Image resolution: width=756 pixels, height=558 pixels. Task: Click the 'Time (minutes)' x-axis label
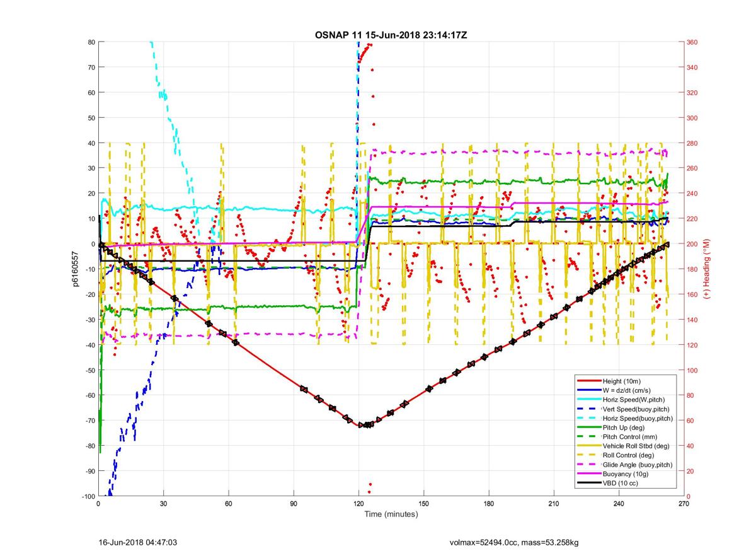(391, 514)
